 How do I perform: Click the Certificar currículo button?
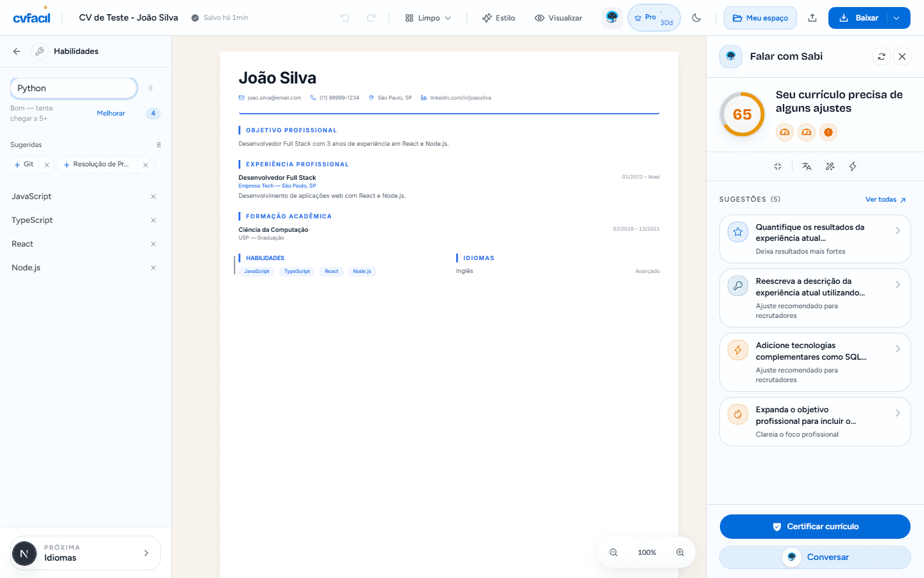coord(815,527)
